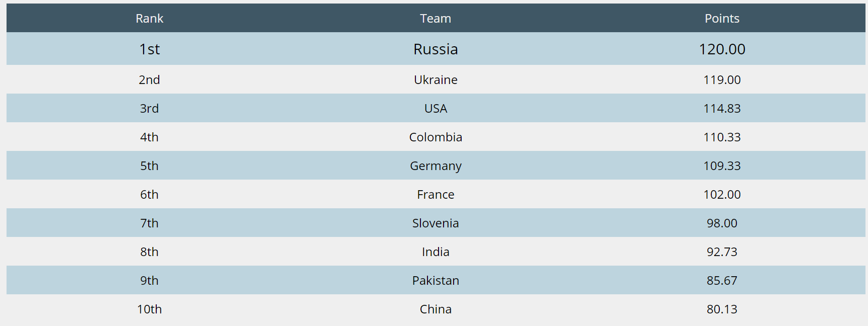868x326 pixels.
Task: Click the 5th rank cell
Action: click(x=149, y=166)
